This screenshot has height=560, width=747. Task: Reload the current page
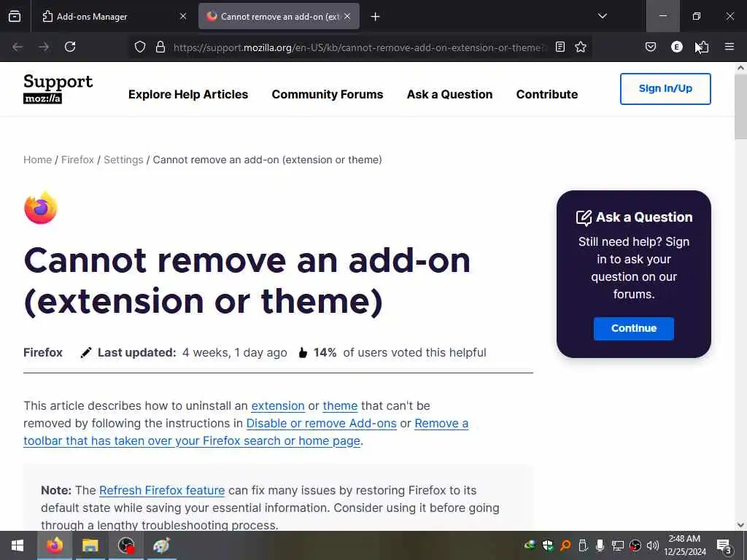click(x=70, y=47)
